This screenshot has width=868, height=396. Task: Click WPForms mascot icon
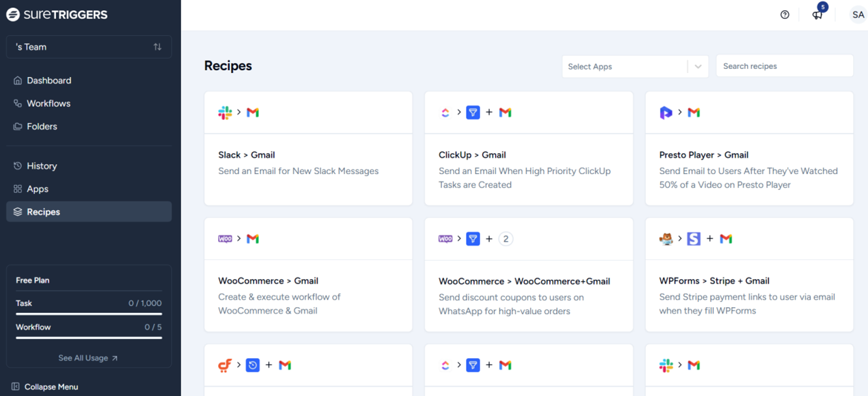click(666, 239)
